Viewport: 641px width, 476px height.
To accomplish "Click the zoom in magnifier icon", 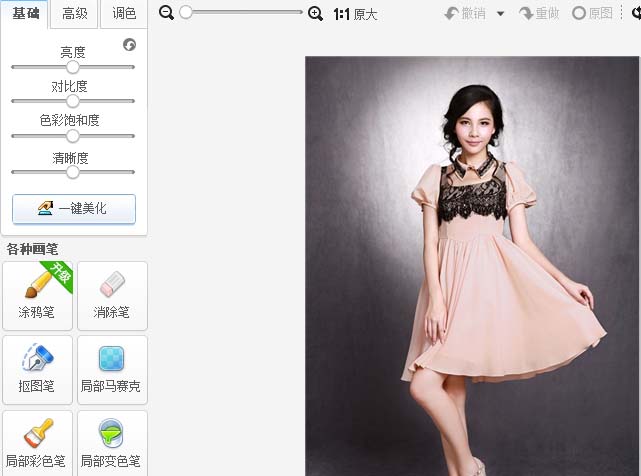I will (x=315, y=14).
